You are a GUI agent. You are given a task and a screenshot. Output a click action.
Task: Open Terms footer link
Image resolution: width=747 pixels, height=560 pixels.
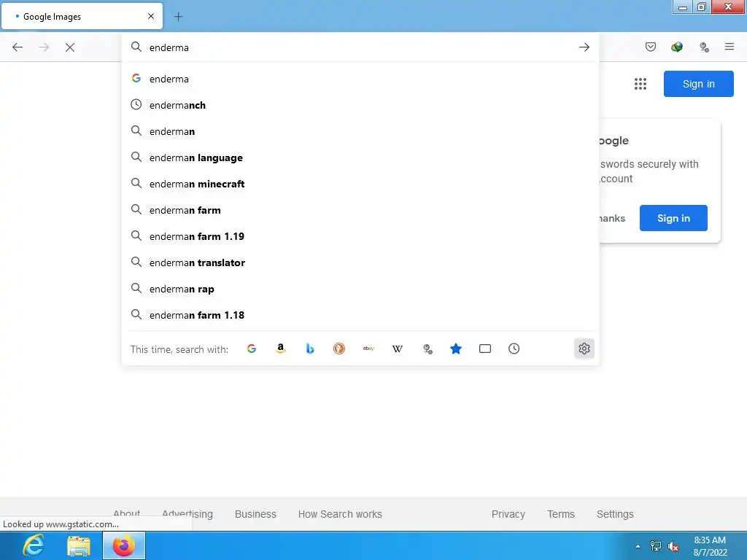click(561, 514)
